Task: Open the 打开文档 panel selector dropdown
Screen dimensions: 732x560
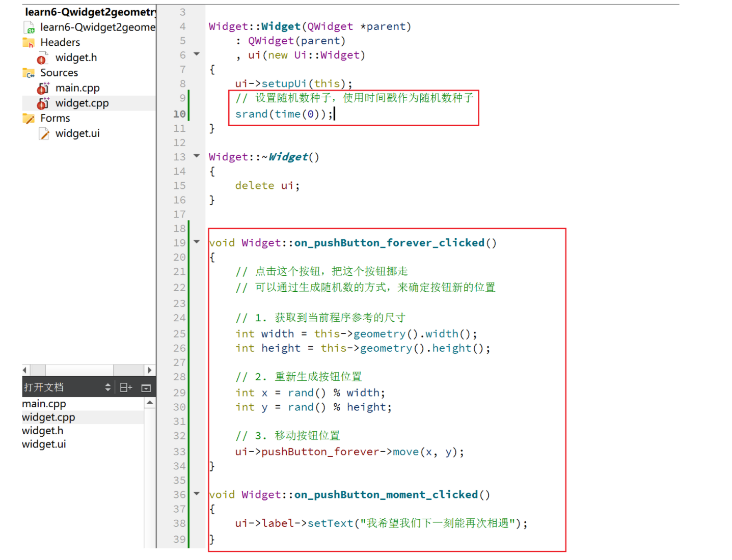Action: click(x=107, y=388)
